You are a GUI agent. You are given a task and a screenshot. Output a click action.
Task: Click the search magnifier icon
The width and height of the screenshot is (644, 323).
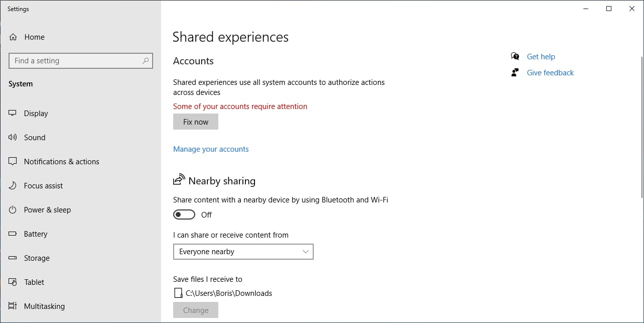[146, 61]
